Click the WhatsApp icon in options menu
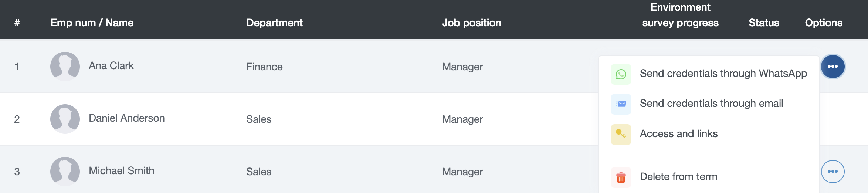The width and height of the screenshot is (868, 193). coord(621,74)
